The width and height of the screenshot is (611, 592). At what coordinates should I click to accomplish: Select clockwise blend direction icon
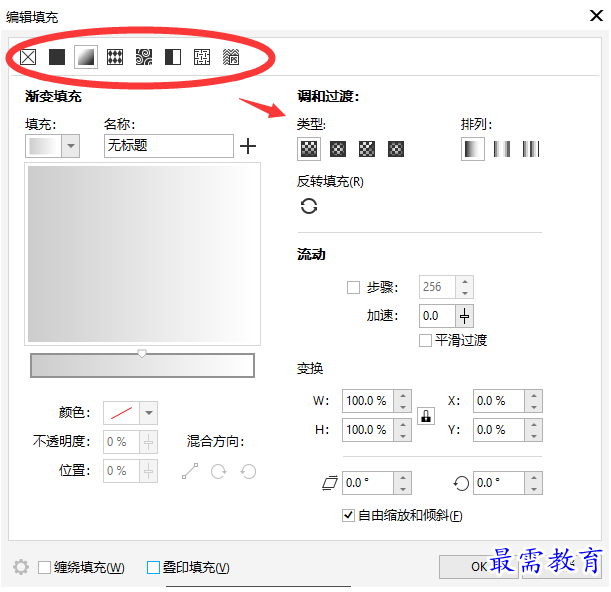219,471
